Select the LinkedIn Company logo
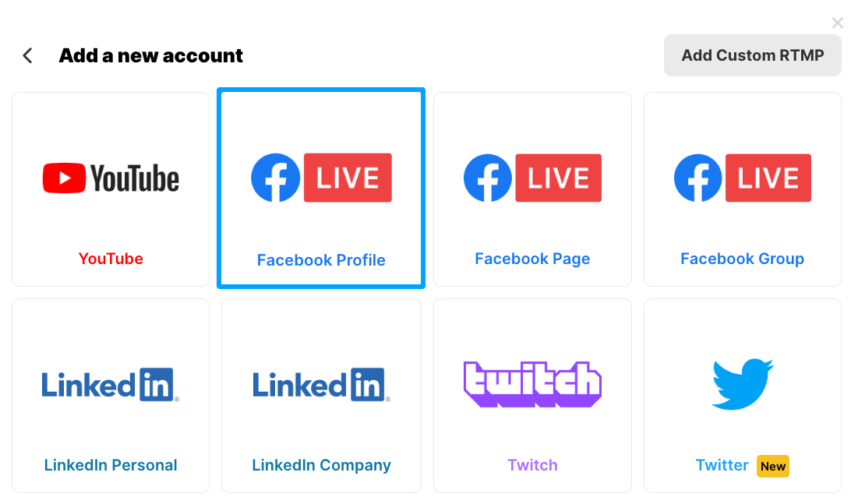The width and height of the screenshot is (858, 504). click(320, 383)
